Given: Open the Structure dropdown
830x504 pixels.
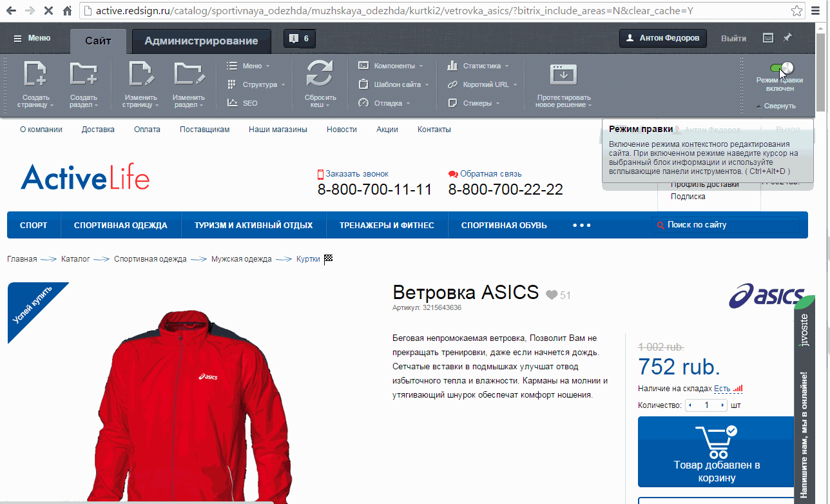Looking at the screenshot, I should (256, 84).
